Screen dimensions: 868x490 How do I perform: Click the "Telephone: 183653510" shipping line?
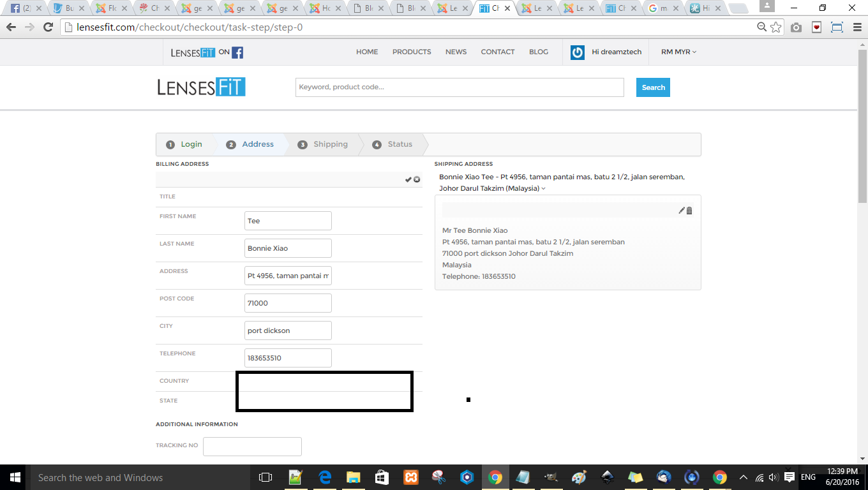(x=479, y=276)
